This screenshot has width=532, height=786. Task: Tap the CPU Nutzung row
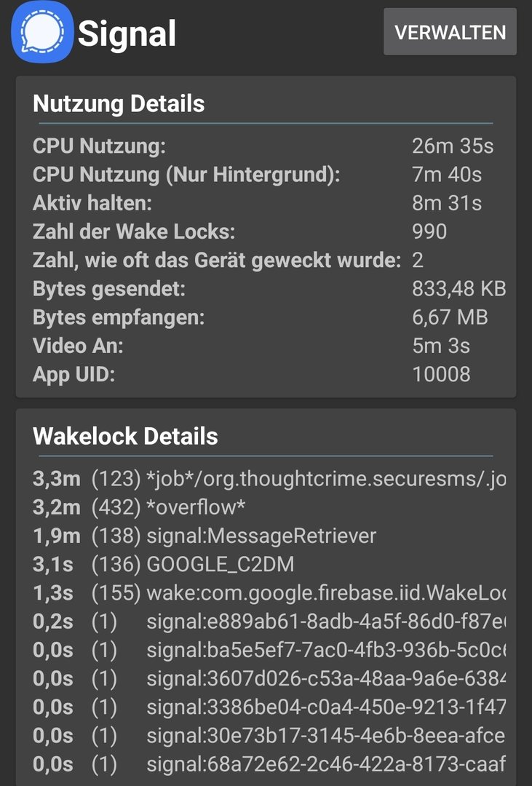pos(265,146)
